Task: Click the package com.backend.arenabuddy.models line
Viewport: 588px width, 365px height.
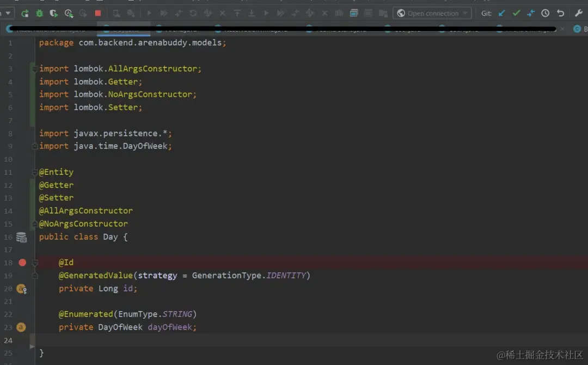Action: point(132,42)
